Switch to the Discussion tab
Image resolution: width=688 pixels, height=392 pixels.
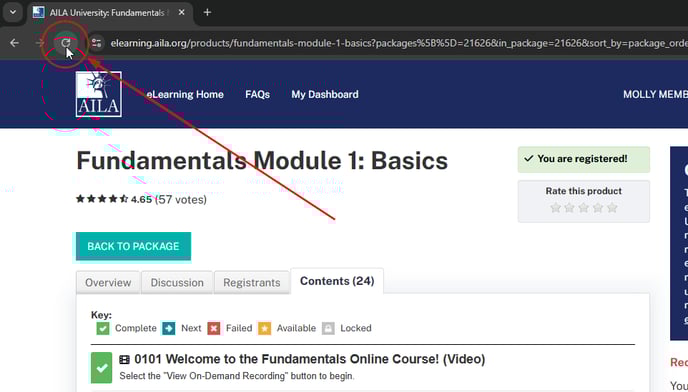click(177, 282)
